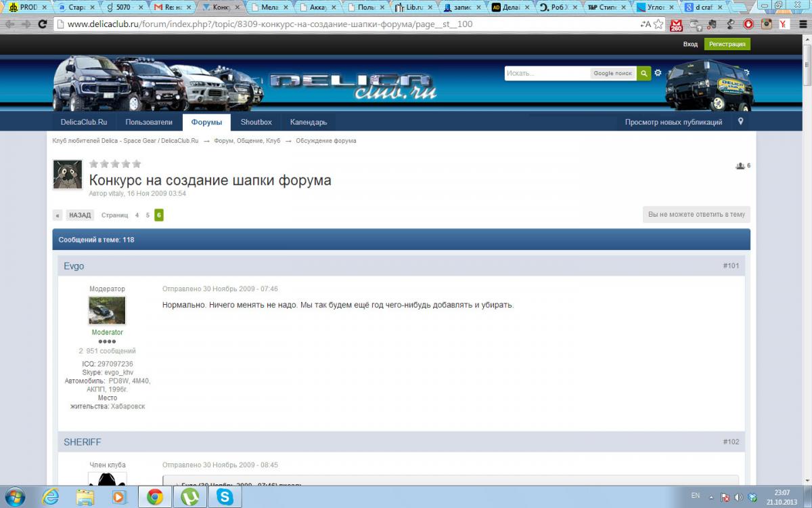
Task: Click the НАЗАД pagination button
Action: coord(80,215)
